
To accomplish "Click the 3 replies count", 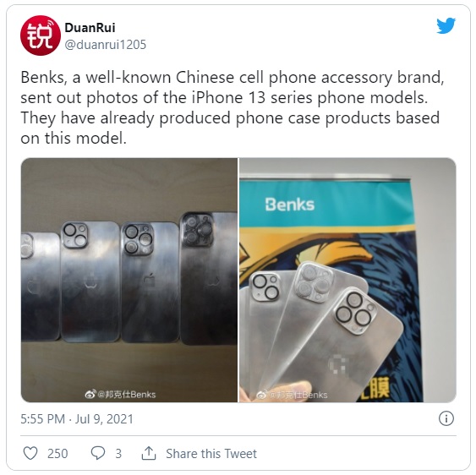I will pos(118,454).
